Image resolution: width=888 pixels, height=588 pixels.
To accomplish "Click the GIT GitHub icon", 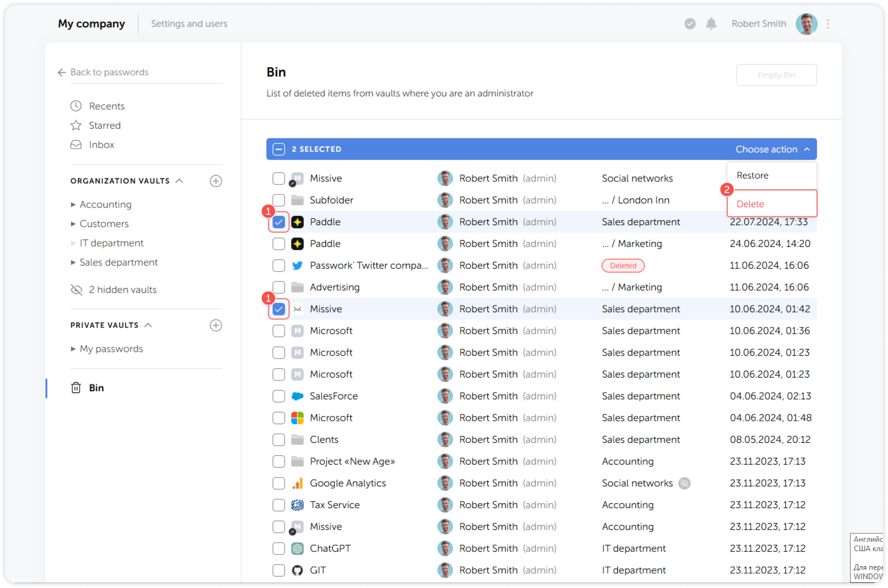I will (297, 570).
